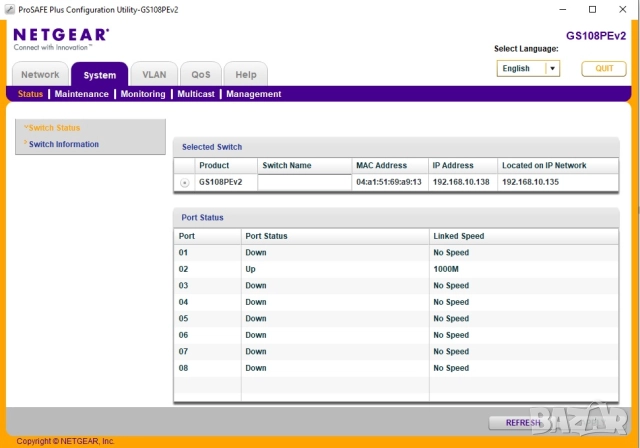Click the Switch Name input field
The height and width of the screenshot is (448, 640).
click(x=304, y=182)
